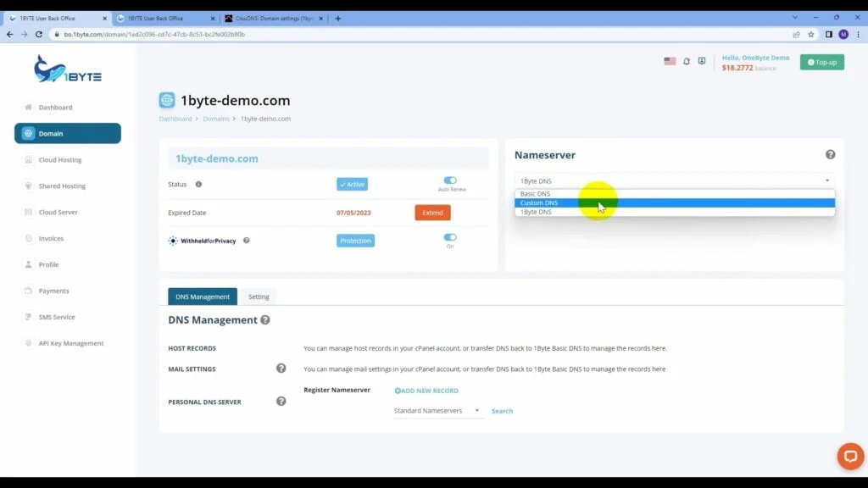Click the share page icon in address bar
This screenshot has width=868, height=488.
(x=797, y=34)
